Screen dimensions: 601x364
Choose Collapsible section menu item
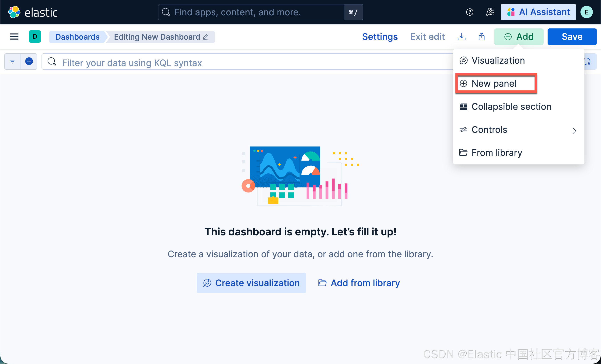511,107
